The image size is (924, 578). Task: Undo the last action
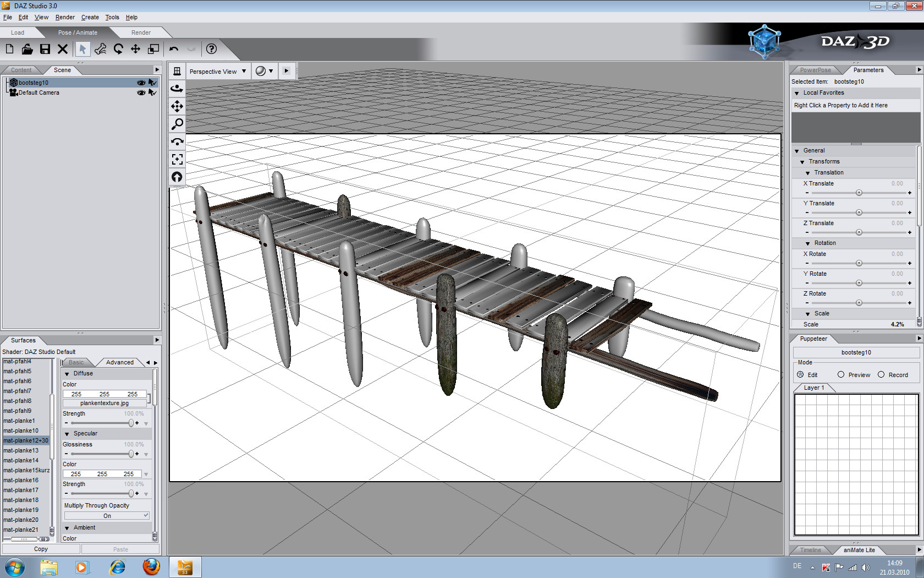click(x=174, y=49)
